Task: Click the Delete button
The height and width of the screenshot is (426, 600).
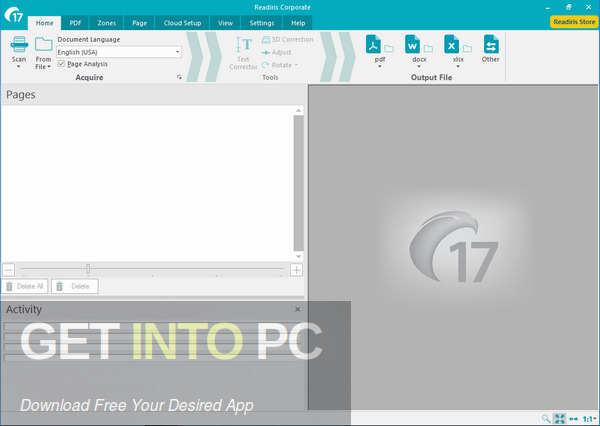Action: (x=75, y=286)
